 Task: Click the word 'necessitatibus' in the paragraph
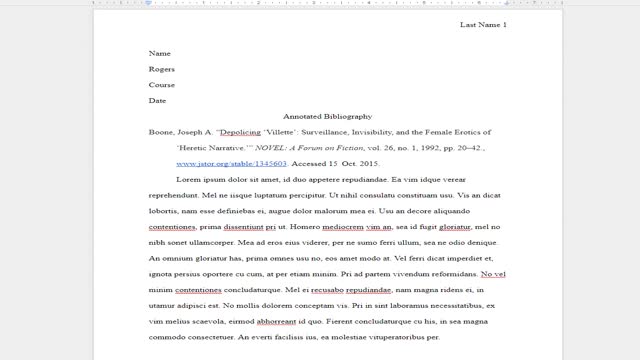(456, 306)
